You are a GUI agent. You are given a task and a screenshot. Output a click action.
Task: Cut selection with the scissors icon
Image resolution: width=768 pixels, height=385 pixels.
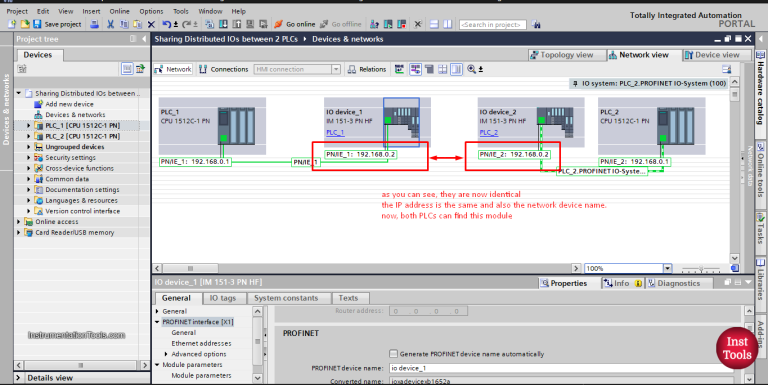tap(111, 24)
